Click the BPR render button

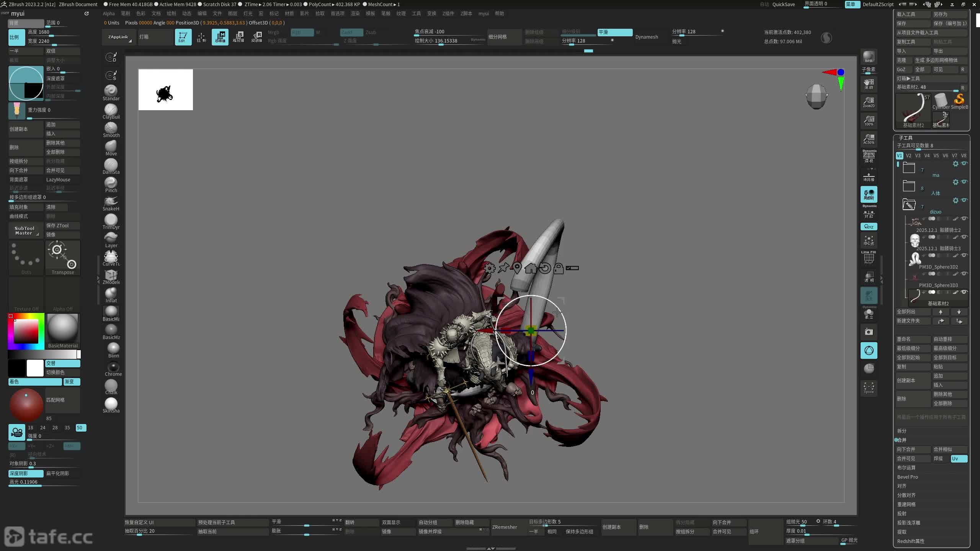(869, 57)
